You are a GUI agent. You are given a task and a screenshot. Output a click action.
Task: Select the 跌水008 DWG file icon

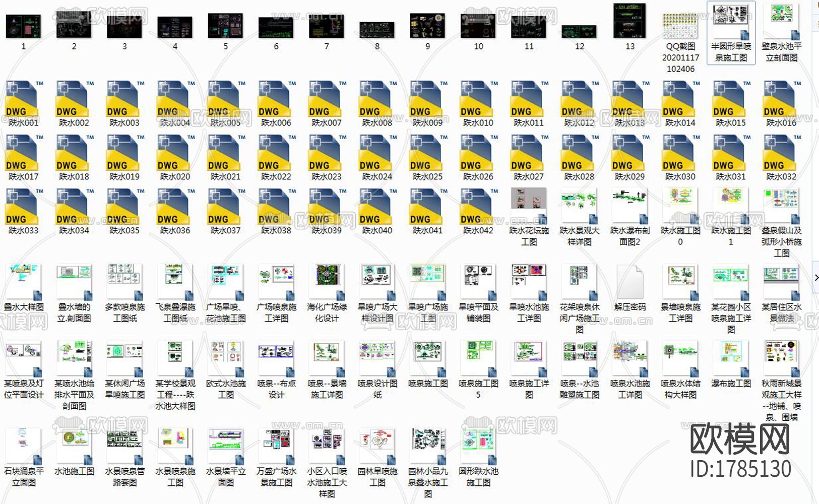(x=377, y=99)
